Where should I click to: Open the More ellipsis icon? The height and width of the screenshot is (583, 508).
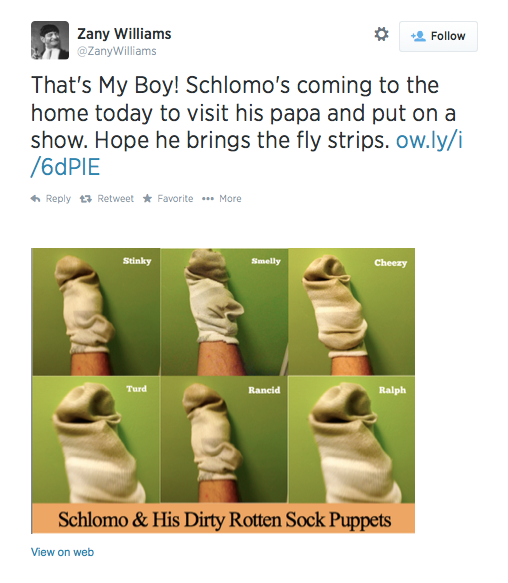(x=208, y=199)
